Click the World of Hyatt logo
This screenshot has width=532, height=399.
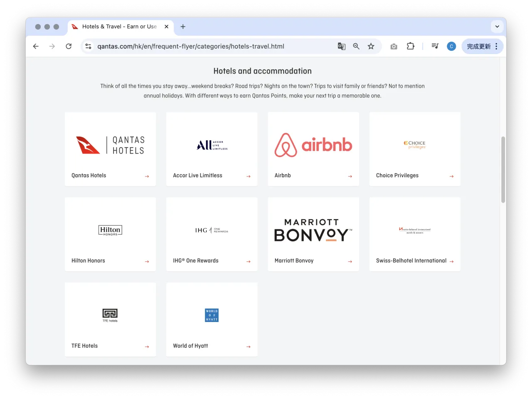pos(212,315)
